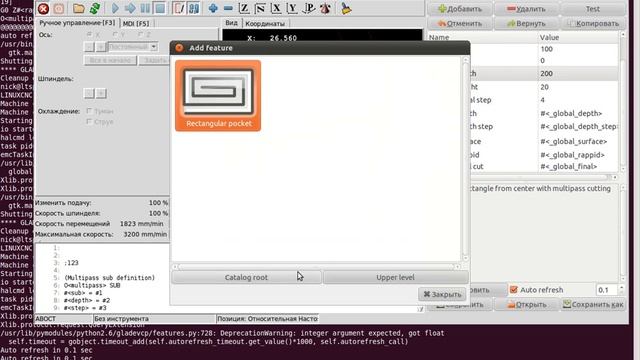The image size is (640, 360).
Task: Go to Upper level in dialog
Action: pos(395,277)
